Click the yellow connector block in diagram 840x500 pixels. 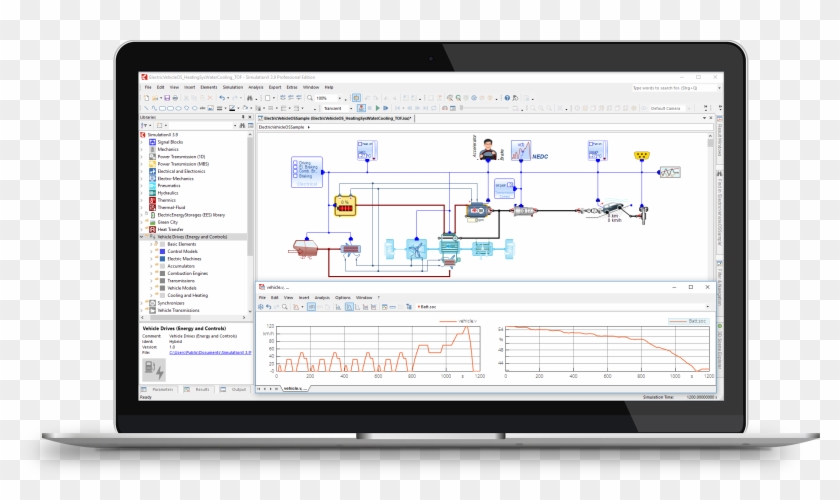click(x=641, y=155)
